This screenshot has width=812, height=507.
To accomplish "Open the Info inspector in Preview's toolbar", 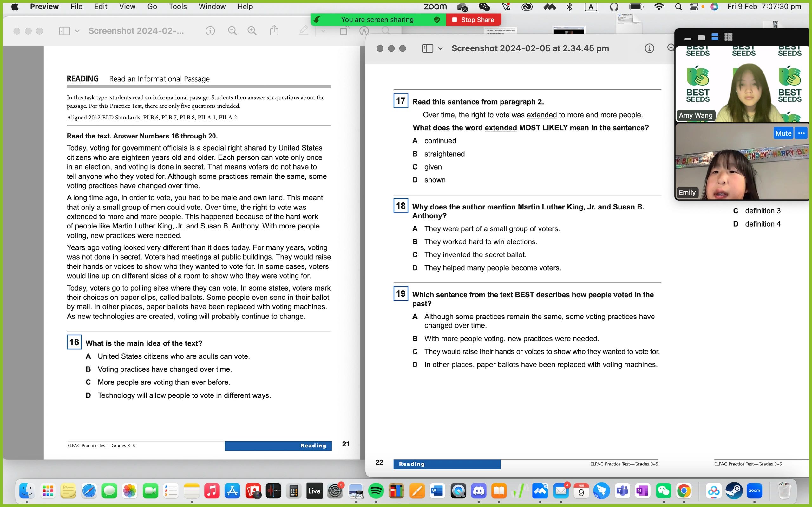I will click(210, 30).
